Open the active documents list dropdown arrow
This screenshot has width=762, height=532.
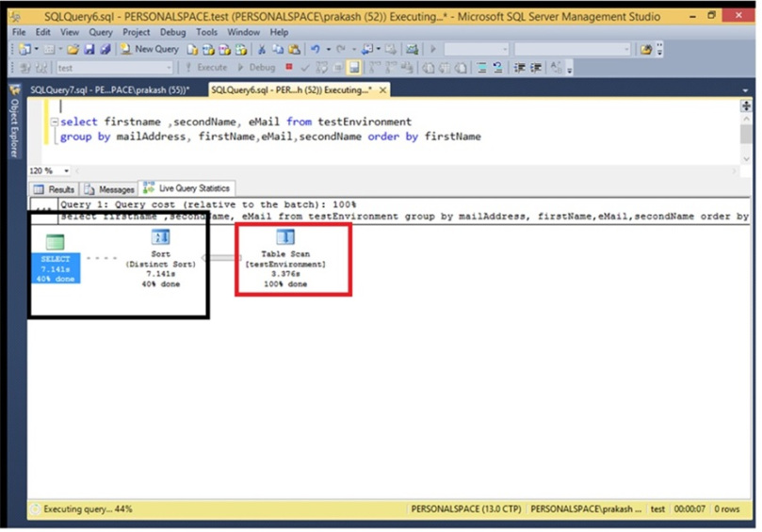click(x=745, y=90)
